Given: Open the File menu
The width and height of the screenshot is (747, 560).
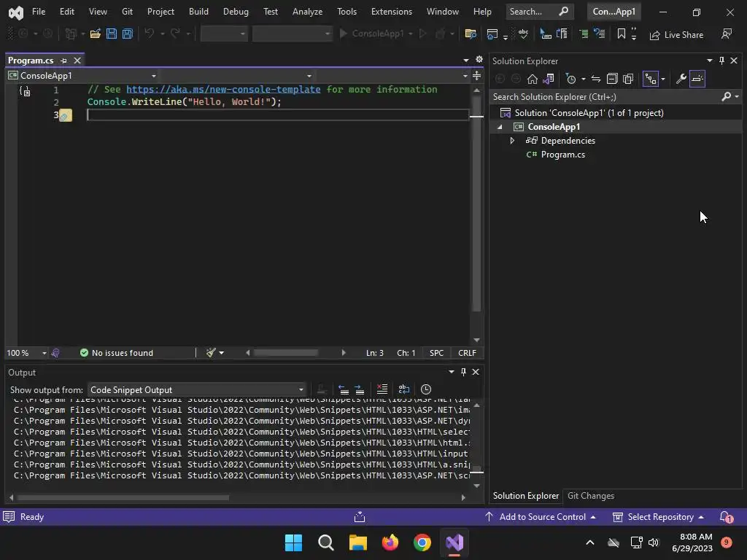Looking at the screenshot, I should tap(39, 12).
